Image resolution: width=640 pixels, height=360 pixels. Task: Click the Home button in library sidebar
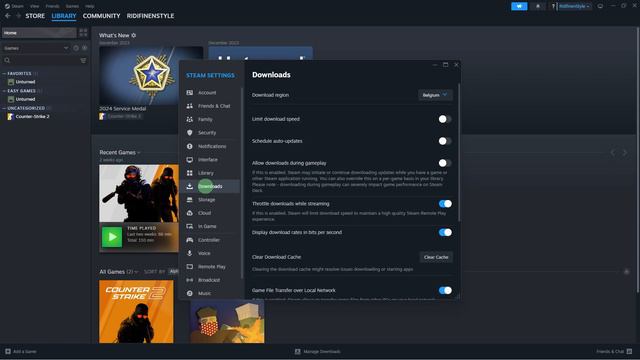click(x=39, y=33)
